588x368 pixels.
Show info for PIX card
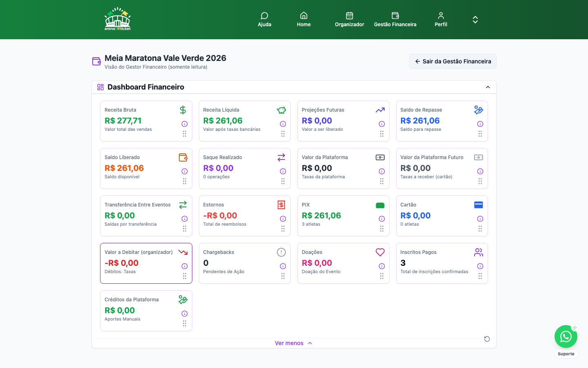(382, 219)
